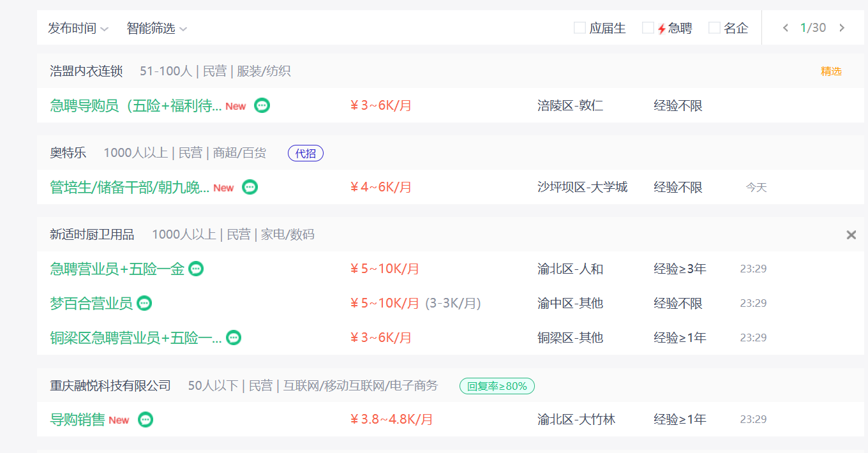Open chat icon beside 管培生/储备干部 listing

[250, 188]
